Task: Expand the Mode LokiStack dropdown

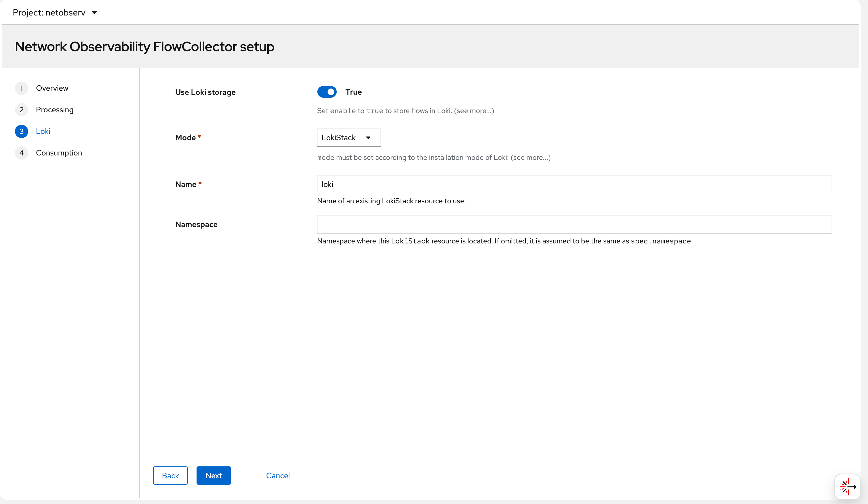Action: coord(348,137)
